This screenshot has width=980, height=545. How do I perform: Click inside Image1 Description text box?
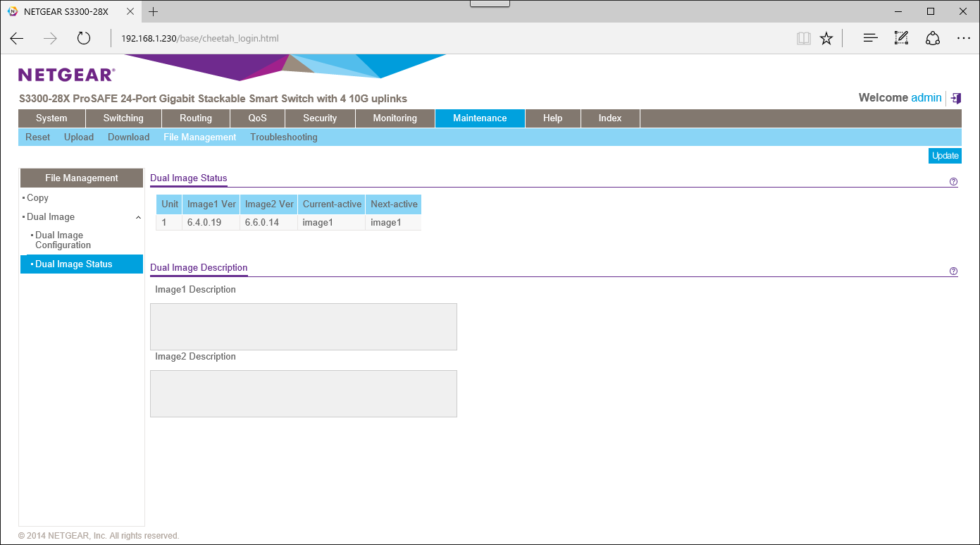click(304, 327)
